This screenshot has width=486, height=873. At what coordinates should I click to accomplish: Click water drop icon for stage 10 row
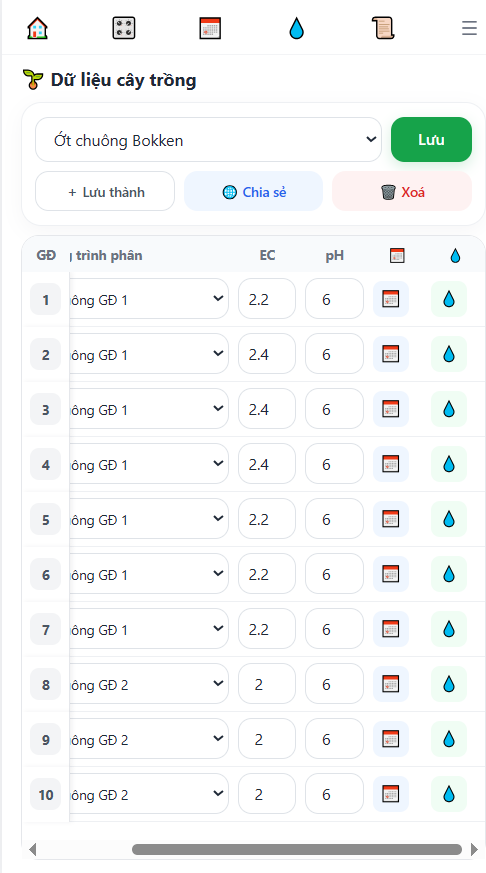point(449,794)
